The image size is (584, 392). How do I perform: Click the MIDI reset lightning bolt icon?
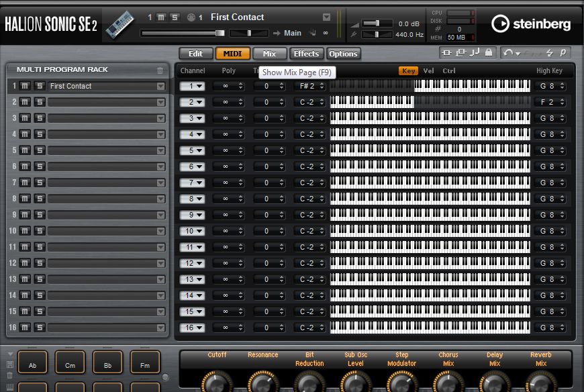(549, 52)
